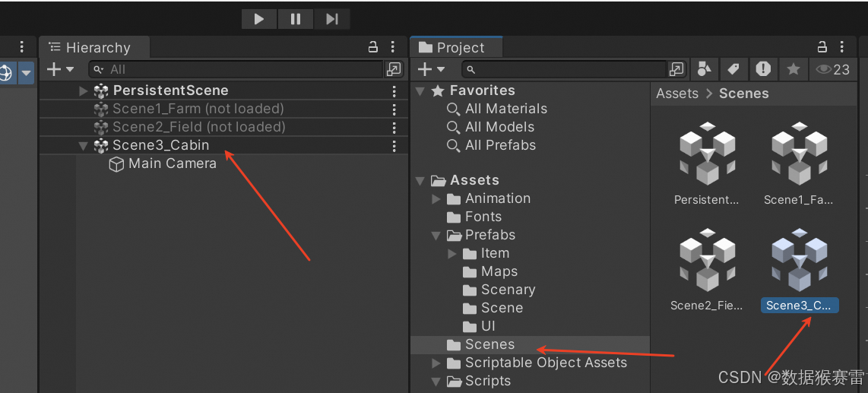
Task: Select Scene3_Cabin in Hierarchy
Action: point(161,145)
